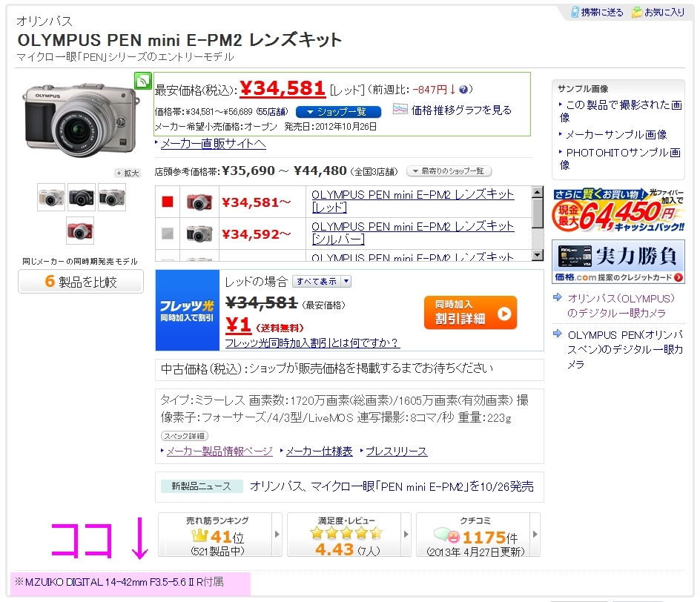Click the クチコミ speech bubble face icon
The width and height of the screenshot is (700, 602).
446,535
